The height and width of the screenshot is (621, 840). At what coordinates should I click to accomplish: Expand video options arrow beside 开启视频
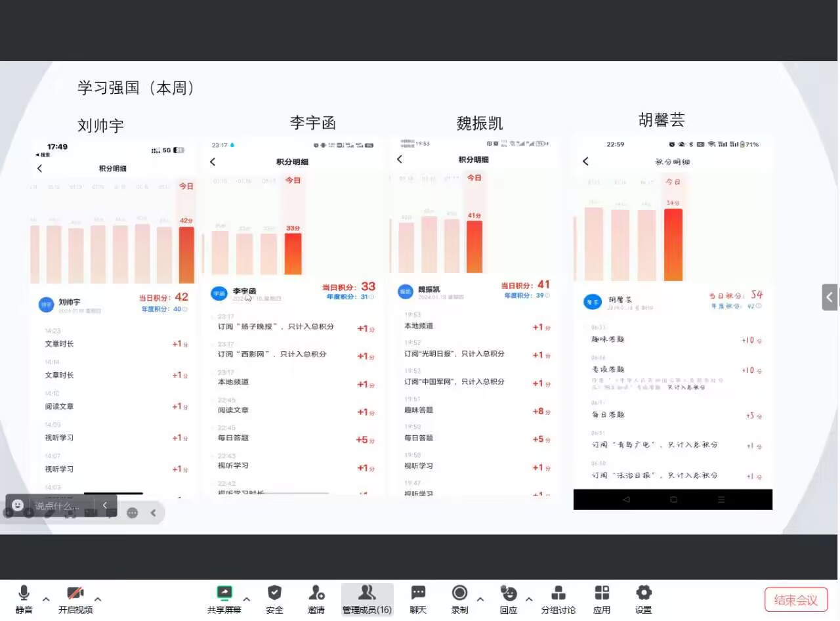(x=98, y=599)
